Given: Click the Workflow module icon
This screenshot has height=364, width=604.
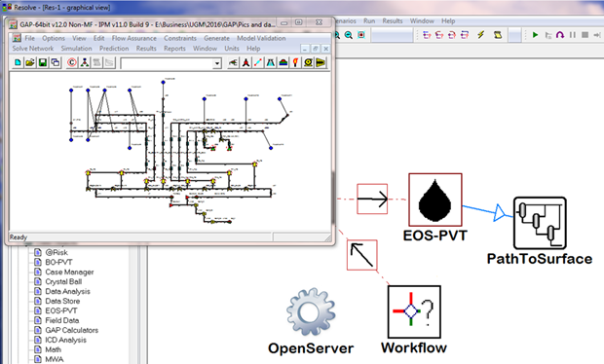Looking at the screenshot, I should pyautogui.click(x=414, y=312).
